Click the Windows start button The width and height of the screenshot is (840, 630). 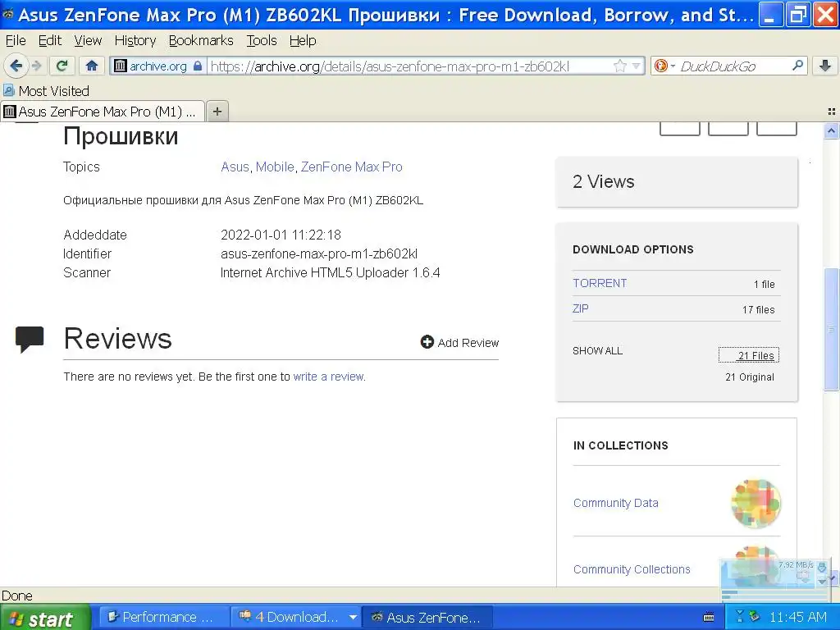coord(44,619)
